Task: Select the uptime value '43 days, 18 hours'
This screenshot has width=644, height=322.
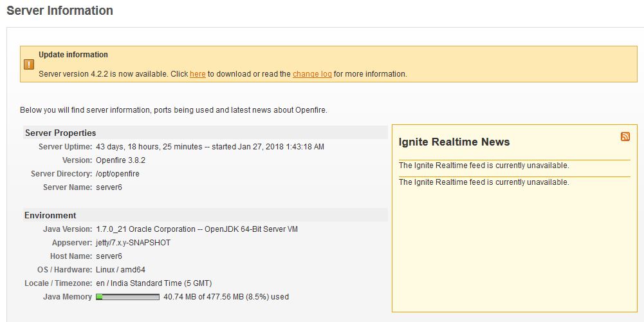Action: click(128, 146)
